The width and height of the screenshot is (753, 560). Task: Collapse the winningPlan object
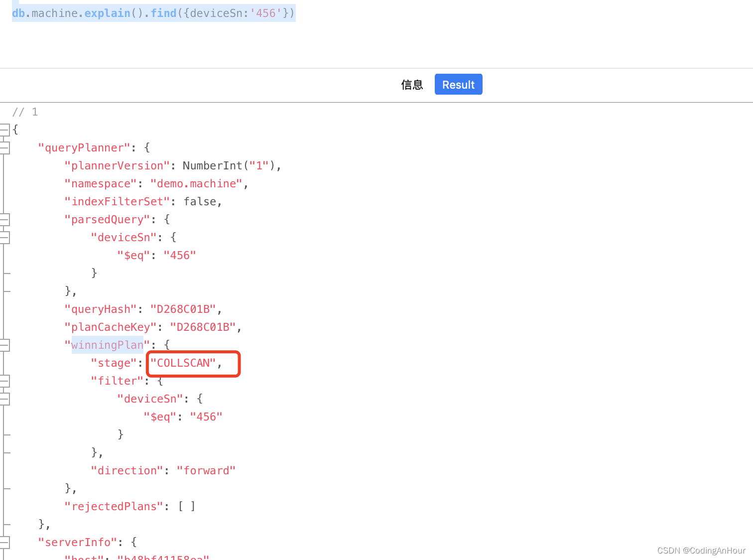pyautogui.click(x=4, y=345)
